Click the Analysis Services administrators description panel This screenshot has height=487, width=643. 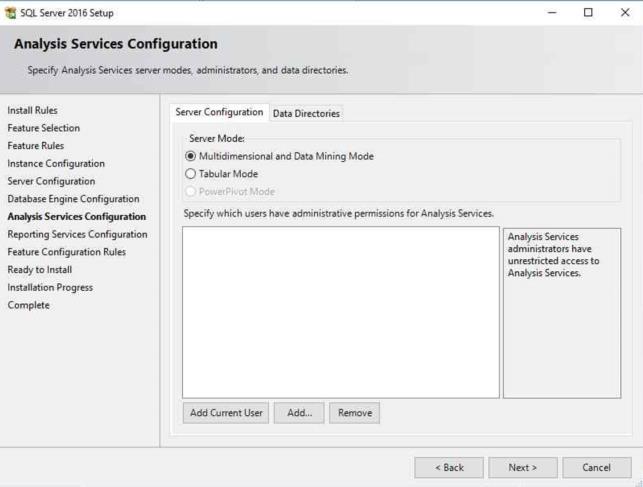pos(562,313)
